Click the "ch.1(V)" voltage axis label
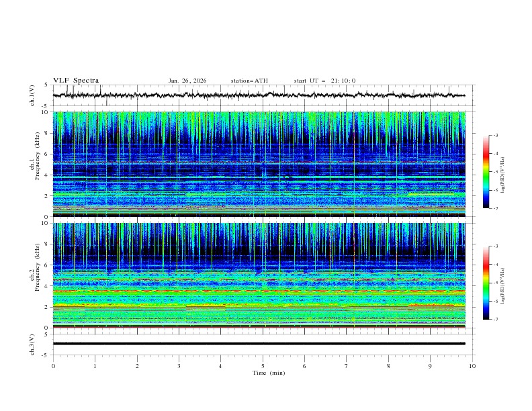The height and width of the screenshot is (411, 532). coord(32,95)
